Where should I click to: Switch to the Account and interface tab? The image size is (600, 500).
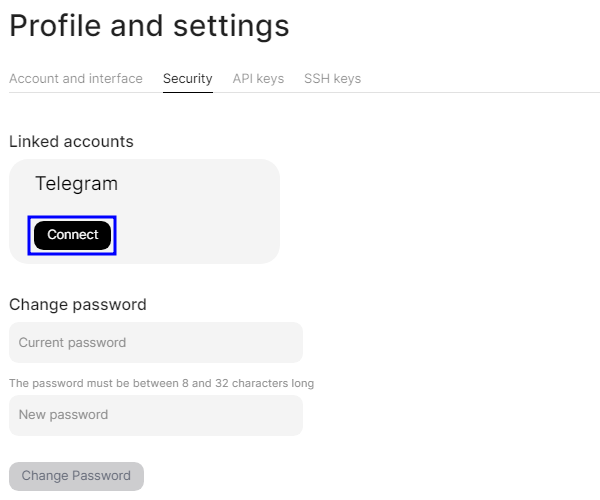pos(76,78)
